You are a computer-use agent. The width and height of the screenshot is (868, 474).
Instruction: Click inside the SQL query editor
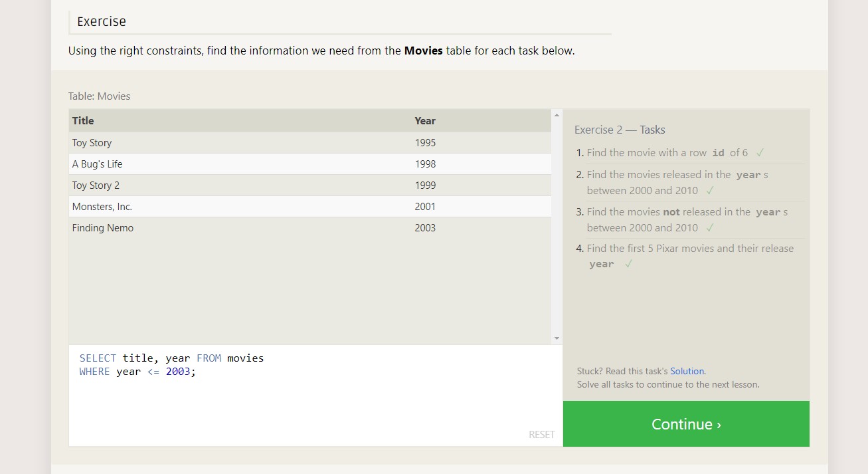click(x=315, y=396)
